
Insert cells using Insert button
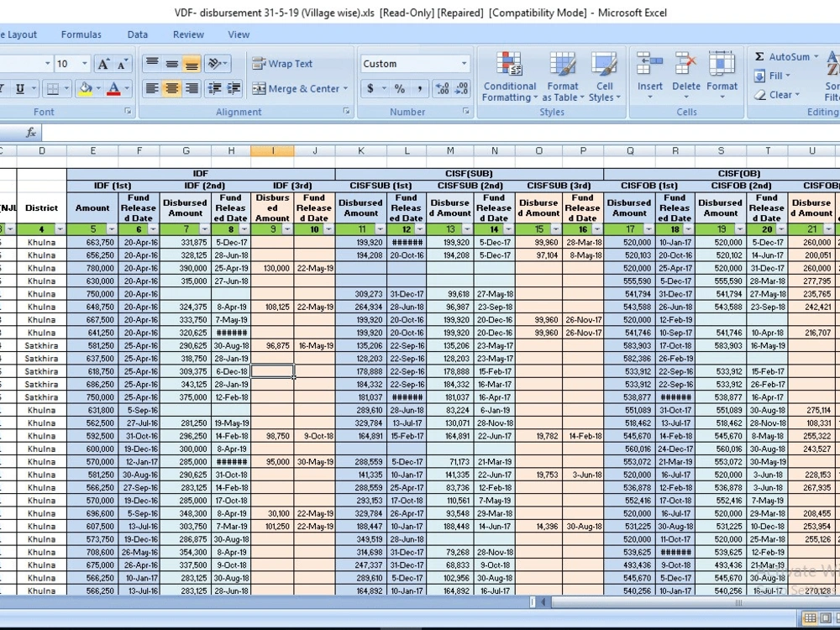tap(650, 76)
